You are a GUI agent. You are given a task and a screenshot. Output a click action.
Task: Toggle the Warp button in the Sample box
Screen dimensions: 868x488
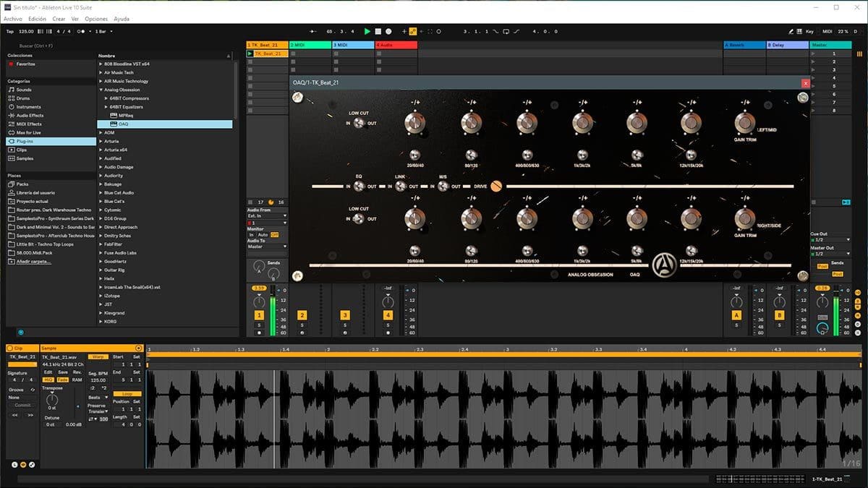(97, 356)
